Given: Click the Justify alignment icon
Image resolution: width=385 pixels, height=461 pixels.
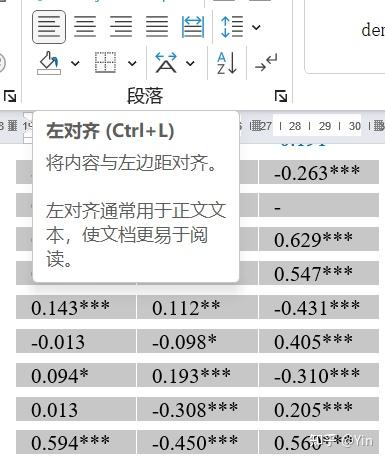Looking at the screenshot, I should [157, 27].
